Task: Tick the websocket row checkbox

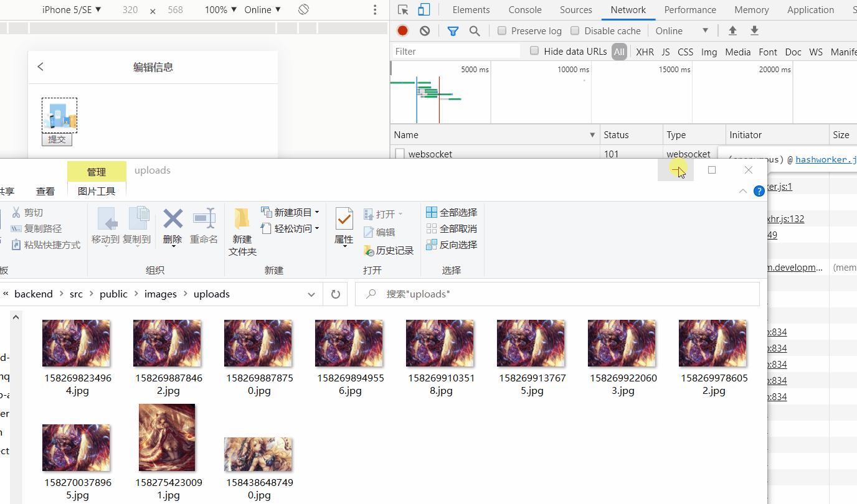Action: (x=400, y=154)
